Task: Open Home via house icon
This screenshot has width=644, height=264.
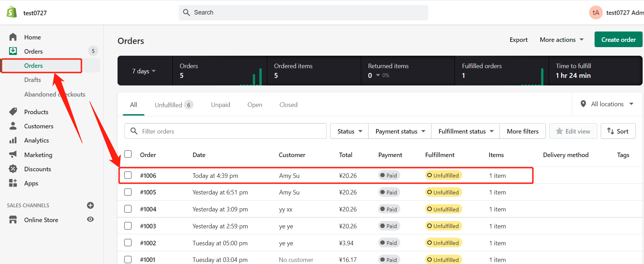Action: [x=13, y=37]
